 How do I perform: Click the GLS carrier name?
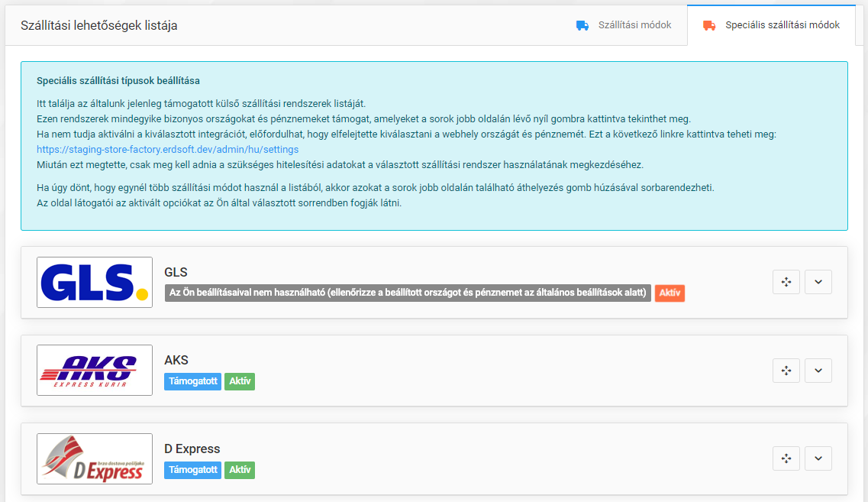coord(176,272)
